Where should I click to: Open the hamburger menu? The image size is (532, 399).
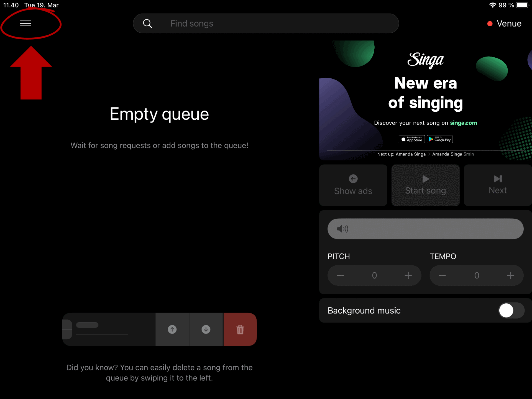coord(25,24)
